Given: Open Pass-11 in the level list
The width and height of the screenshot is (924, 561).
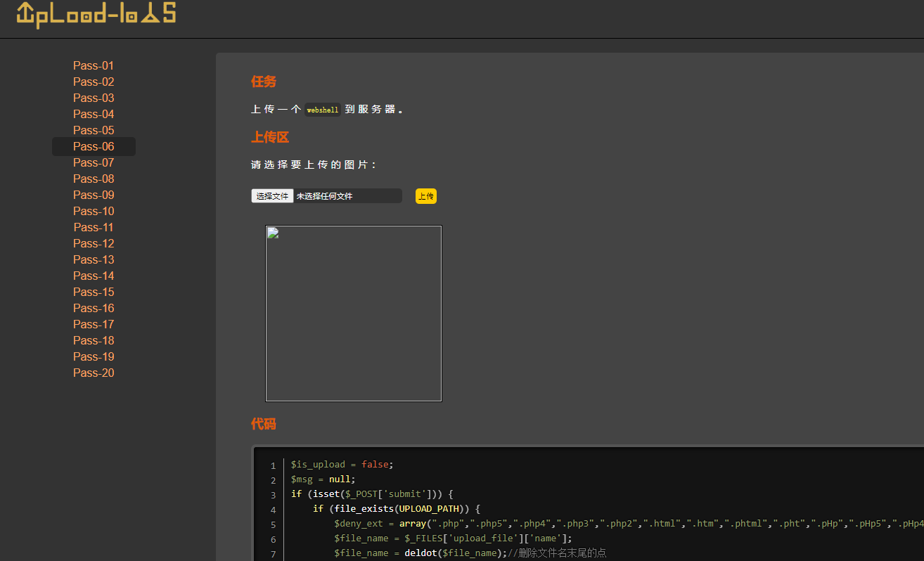Looking at the screenshot, I should [x=94, y=227].
